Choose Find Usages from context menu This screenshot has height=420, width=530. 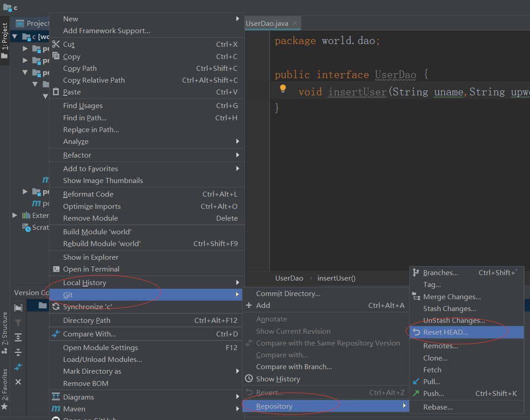coord(147,106)
